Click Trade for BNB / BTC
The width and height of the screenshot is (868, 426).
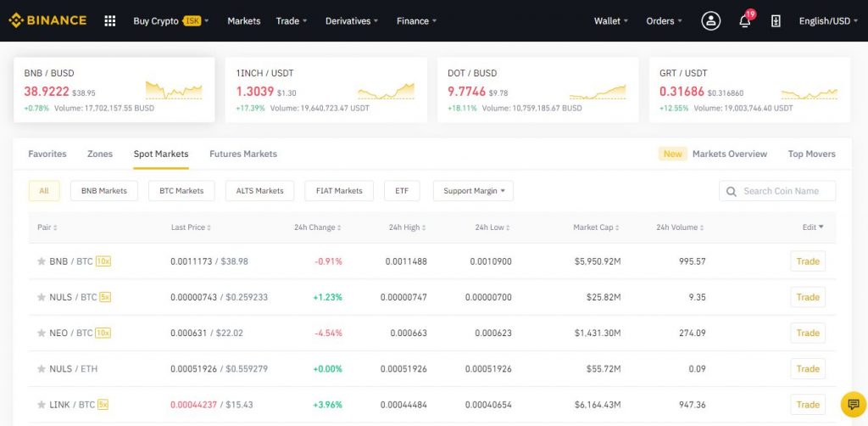tap(808, 261)
